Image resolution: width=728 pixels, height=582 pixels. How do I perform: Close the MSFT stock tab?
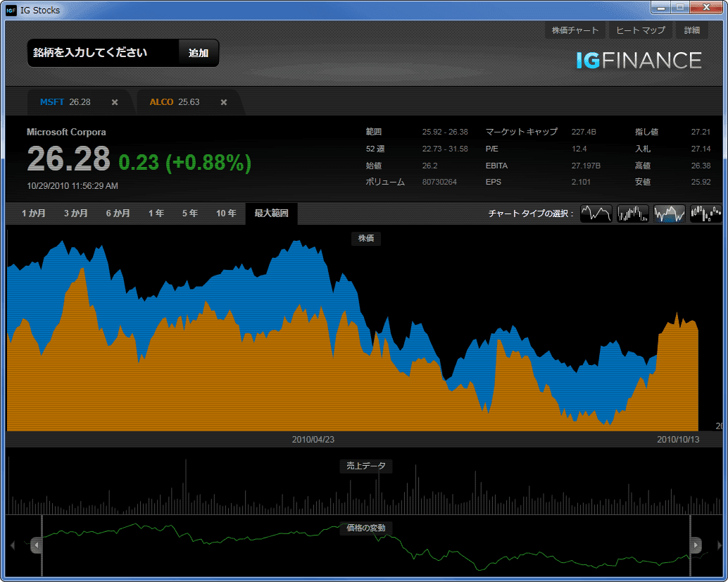(115, 102)
